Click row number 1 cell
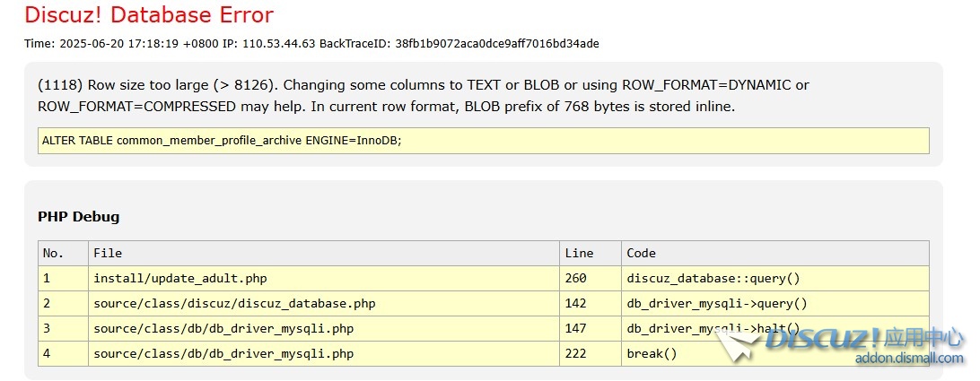Image resolution: width=980 pixels, height=381 pixels. coord(63,279)
